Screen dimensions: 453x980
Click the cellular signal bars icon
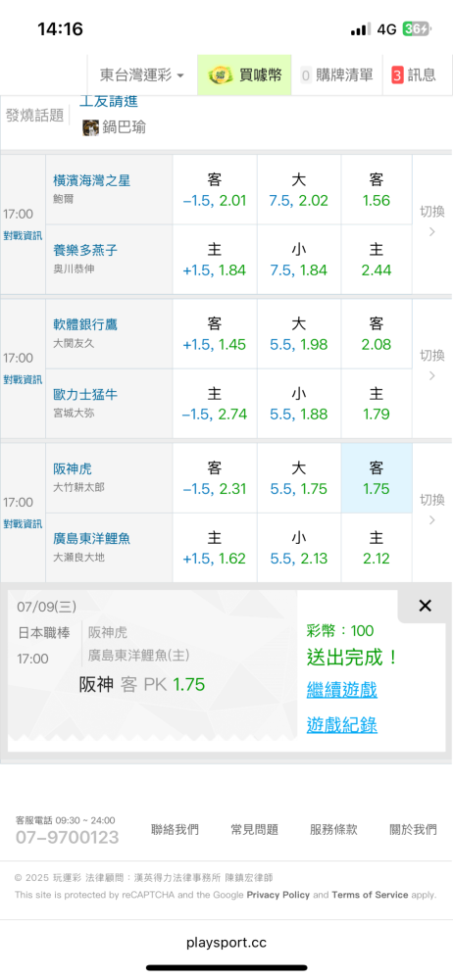pos(361,29)
